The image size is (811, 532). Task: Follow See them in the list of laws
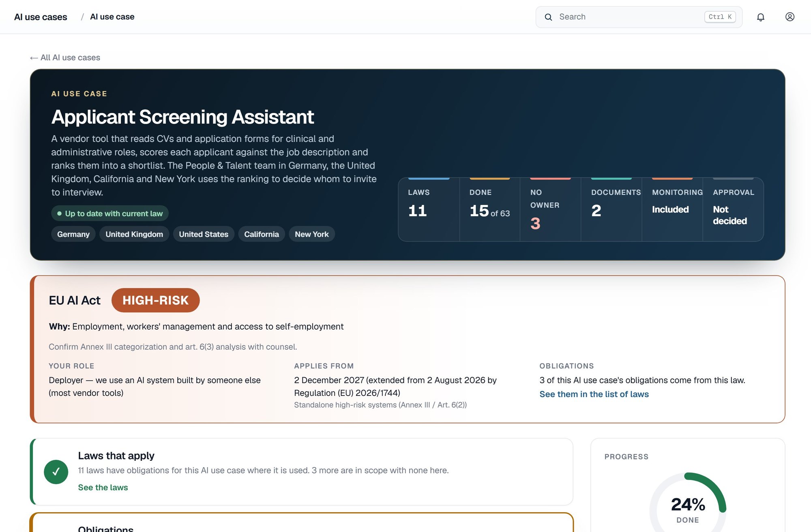pos(594,394)
